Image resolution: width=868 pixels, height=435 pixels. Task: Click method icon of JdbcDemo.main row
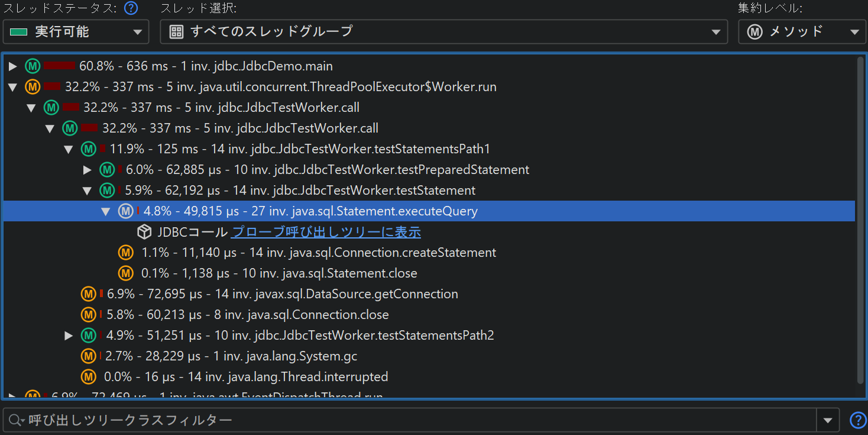click(x=33, y=66)
